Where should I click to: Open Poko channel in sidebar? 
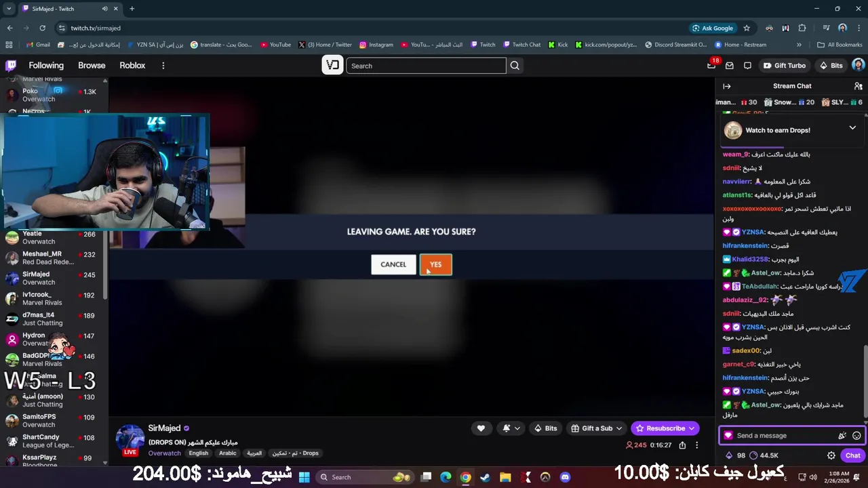pos(54,95)
